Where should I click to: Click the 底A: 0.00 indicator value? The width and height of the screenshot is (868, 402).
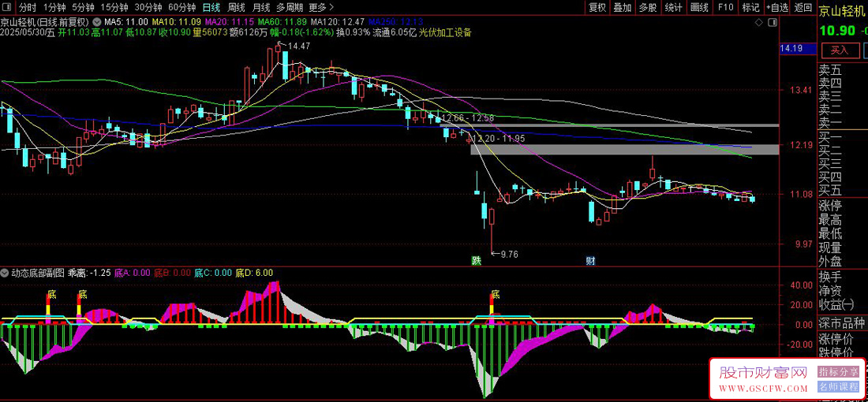(133, 273)
